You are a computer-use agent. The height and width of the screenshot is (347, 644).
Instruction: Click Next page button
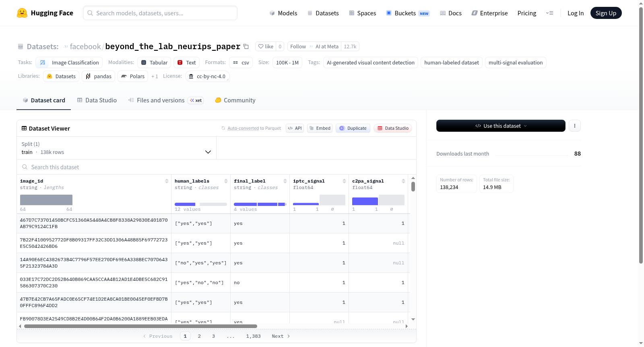point(281,336)
